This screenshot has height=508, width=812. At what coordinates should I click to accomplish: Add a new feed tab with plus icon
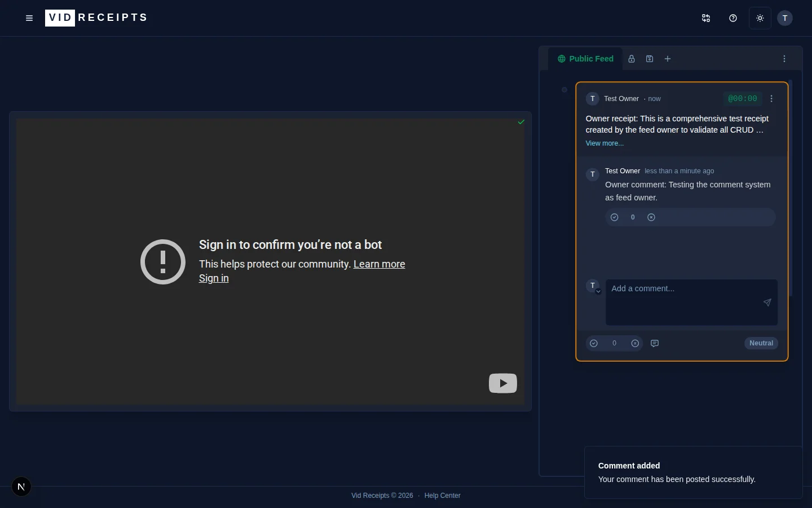tap(668, 59)
